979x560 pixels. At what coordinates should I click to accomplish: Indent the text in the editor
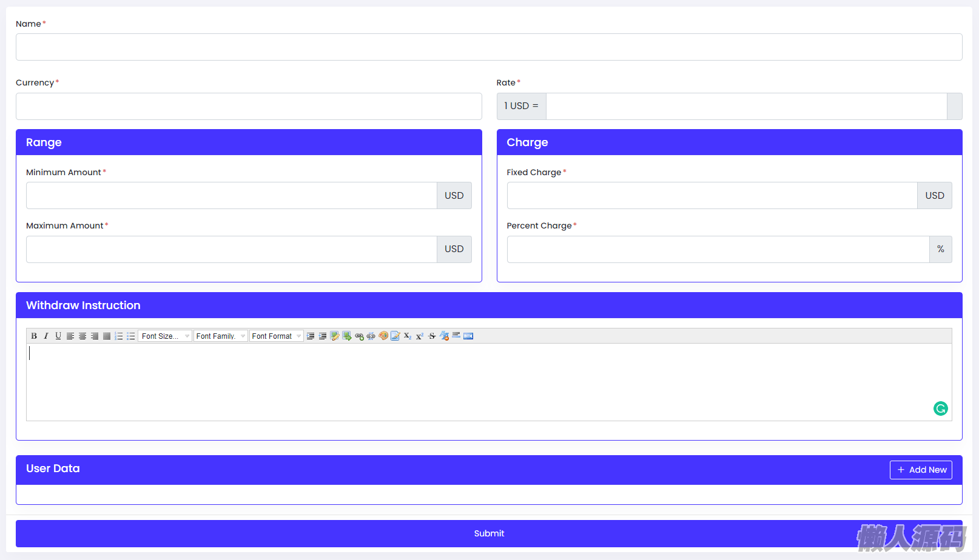(x=311, y=336)
